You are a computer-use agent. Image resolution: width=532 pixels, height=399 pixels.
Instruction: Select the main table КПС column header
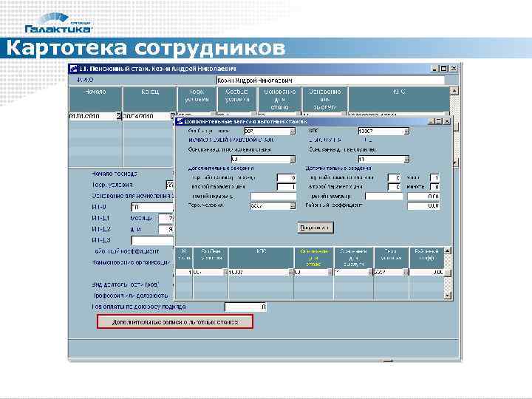[x=399, y=99]
